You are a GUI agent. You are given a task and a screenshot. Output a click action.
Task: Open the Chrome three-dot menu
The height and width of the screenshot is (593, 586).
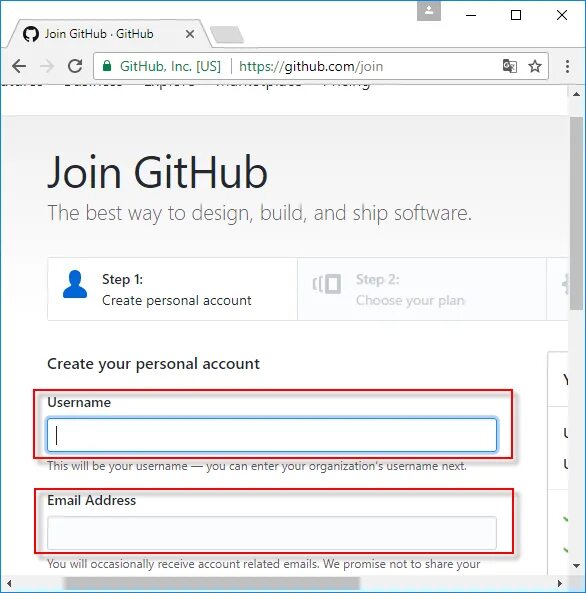pyautogui.click(x=567, y=66)
